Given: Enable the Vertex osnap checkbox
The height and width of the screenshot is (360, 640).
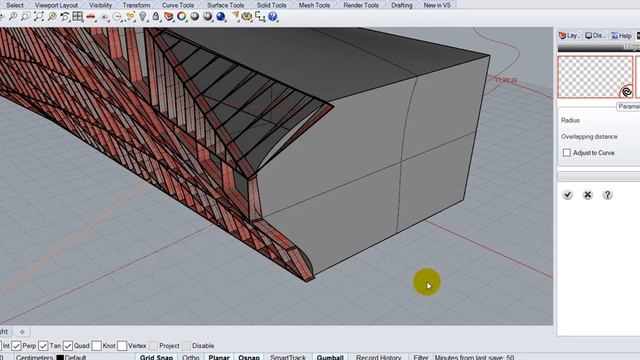Looking at the screenshot, I should coord(122,346).
